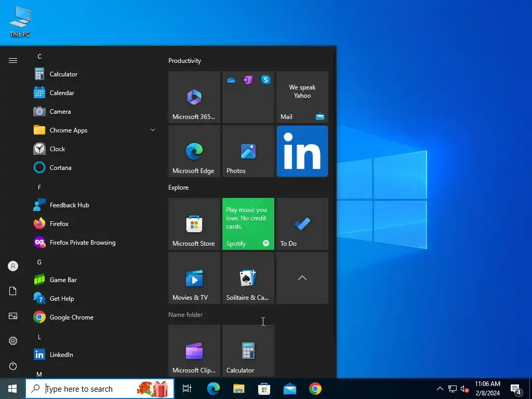Click the letter G section header
532x399 pixels.
point(39,262)
